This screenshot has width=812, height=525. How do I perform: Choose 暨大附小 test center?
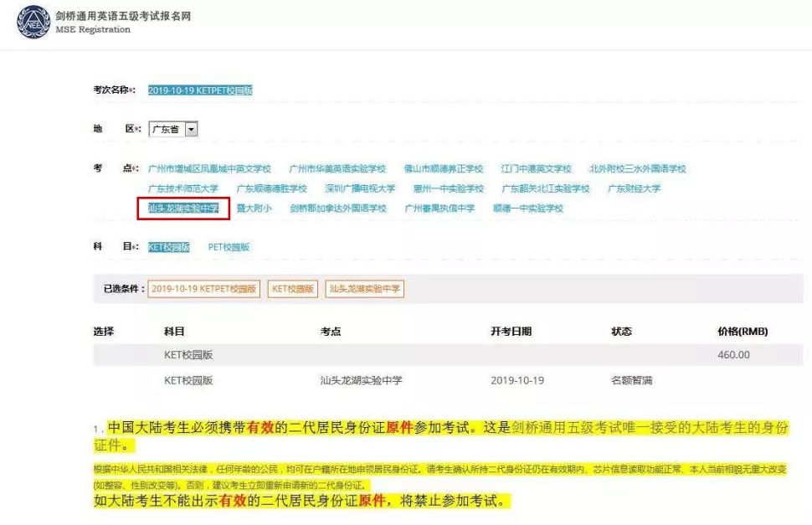tap(254, 208)
